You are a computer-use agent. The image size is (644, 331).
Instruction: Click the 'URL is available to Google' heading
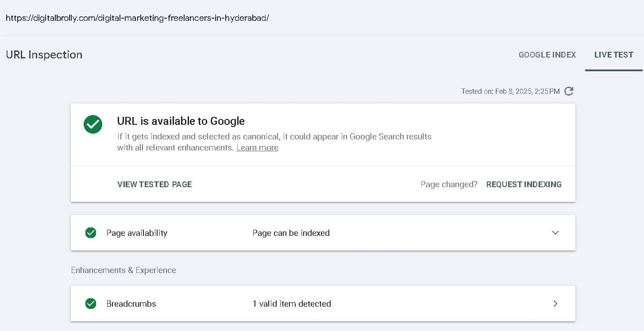(x=181, y=121)
